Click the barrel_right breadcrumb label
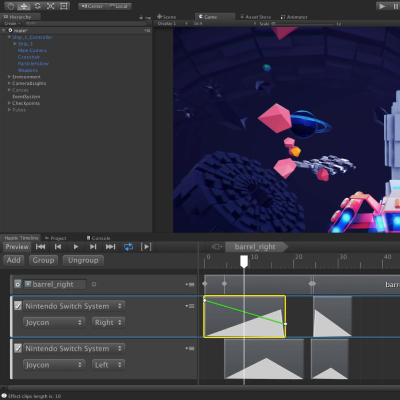The height and width of the screenshot is (400, 400). click(x=255, y=247)
